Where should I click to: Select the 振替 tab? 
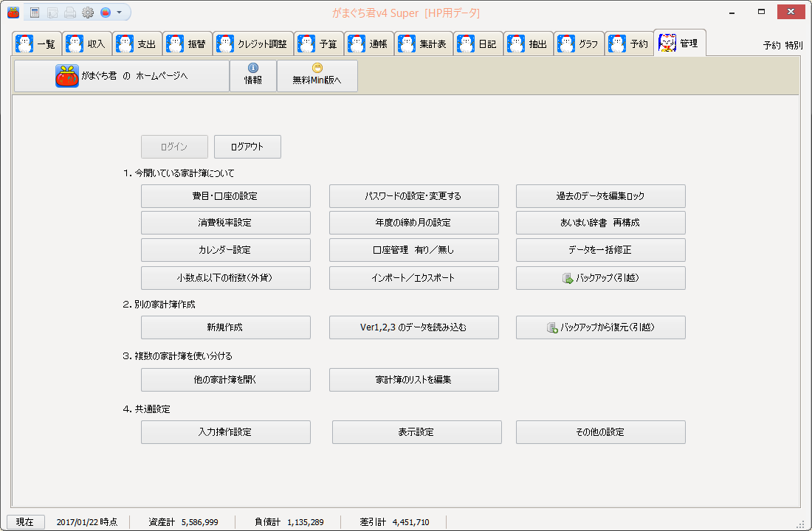click(x=187, y=44)
